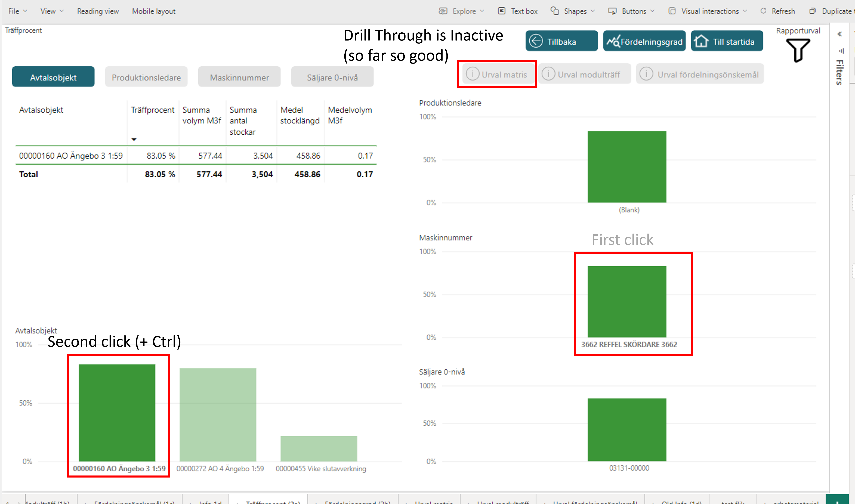Open Mobile layout
The height and width of the screenshot is (504, 855).
coord(154,11)
